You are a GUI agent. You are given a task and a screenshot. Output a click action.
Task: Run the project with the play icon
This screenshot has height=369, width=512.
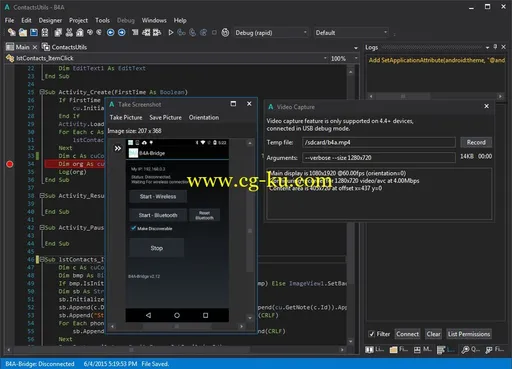pos(171,32)
